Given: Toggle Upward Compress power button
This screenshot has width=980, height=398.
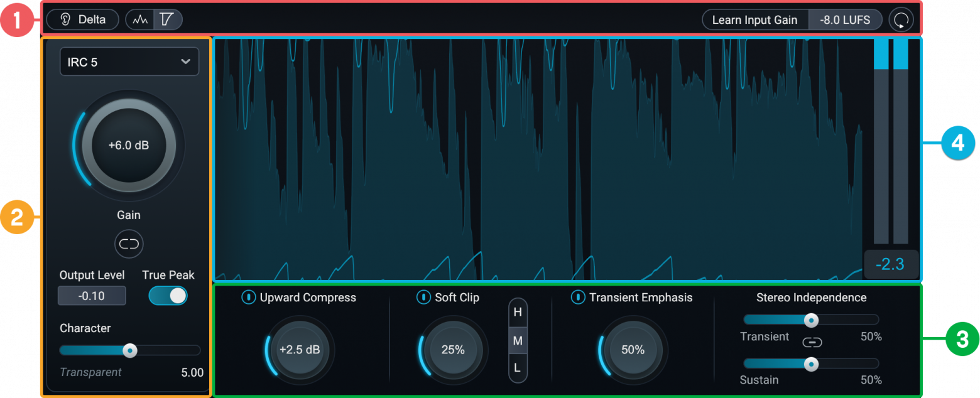Looking at the screenshot, I should 248,298.
